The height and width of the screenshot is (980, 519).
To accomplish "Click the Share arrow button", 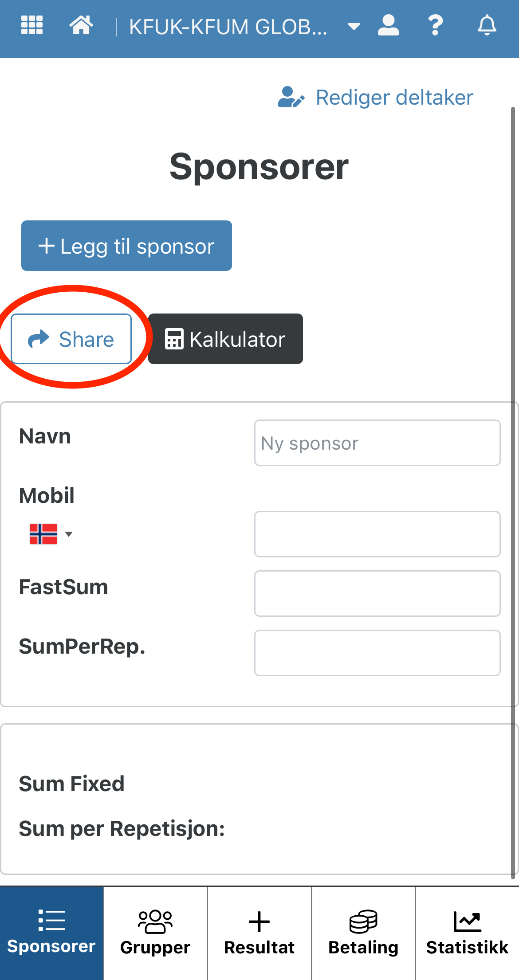I will click(x=71, y=339).
